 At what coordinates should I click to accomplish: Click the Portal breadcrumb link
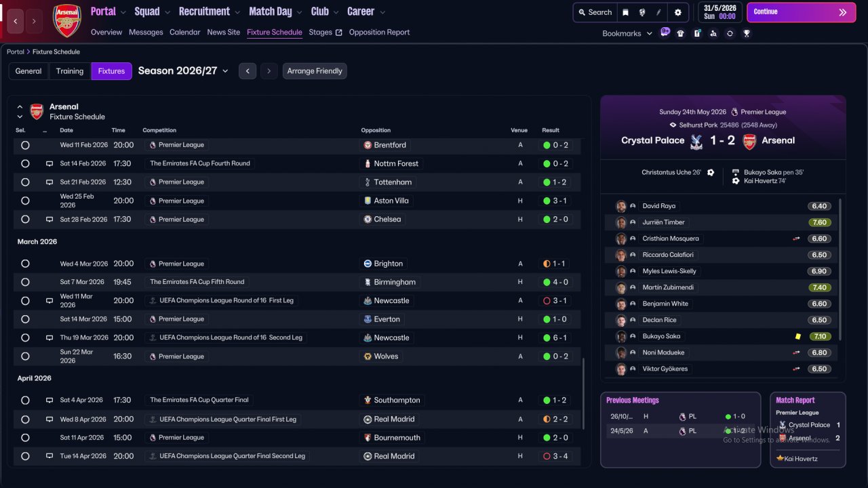coord(16,52)
